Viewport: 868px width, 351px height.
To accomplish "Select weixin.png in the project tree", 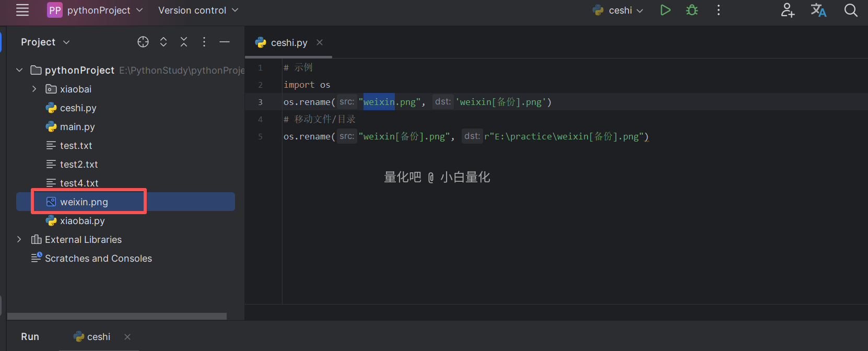I will click(x=84, y=202).
